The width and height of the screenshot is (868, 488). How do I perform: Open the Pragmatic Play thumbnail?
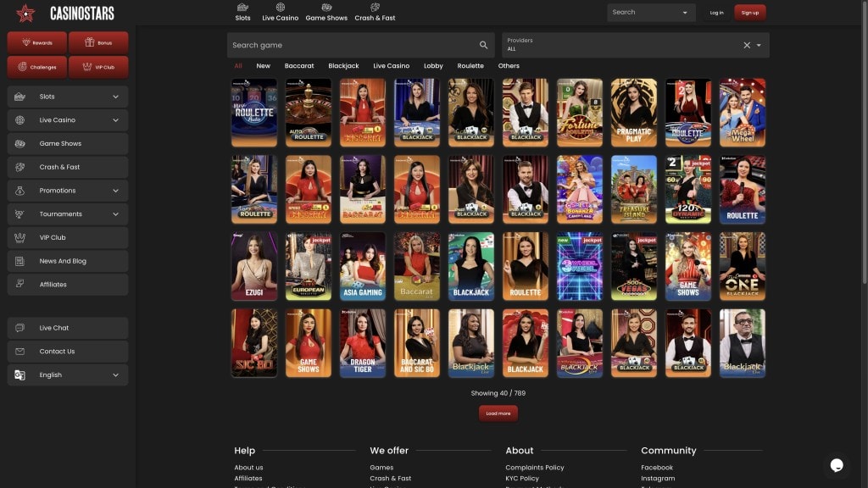pyautogui.click(x=634, y=113)
